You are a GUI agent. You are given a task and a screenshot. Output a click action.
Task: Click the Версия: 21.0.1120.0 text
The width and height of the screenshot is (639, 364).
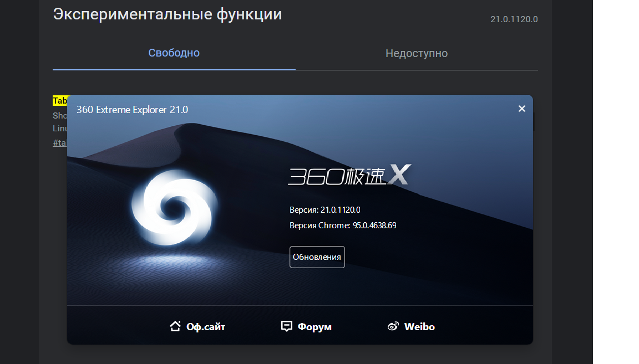325,210
